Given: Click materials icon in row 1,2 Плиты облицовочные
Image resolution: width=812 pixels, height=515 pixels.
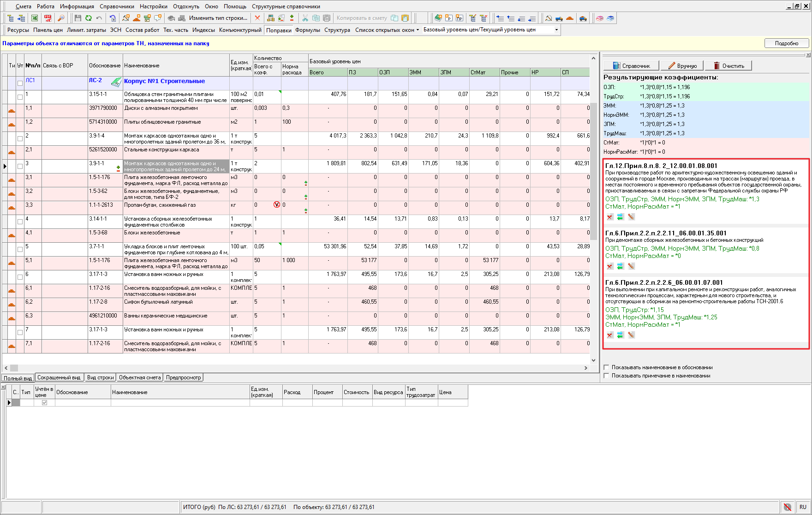Looking at the screenshot, I should (12, 125).
